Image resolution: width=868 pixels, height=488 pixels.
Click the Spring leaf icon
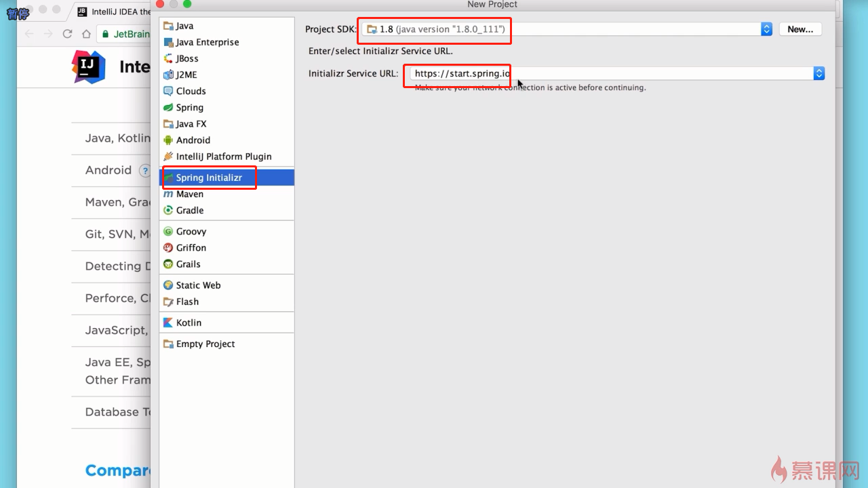(x=169, y=107)
